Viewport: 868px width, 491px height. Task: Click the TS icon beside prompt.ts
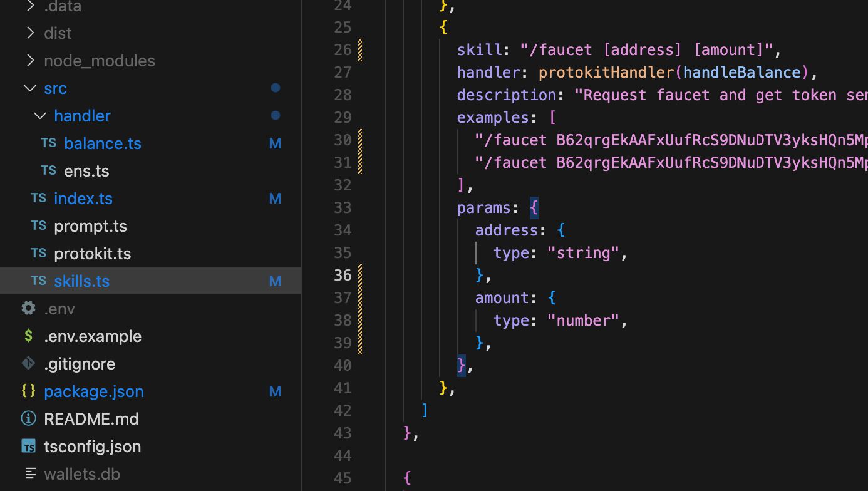(x=39, y=225)
